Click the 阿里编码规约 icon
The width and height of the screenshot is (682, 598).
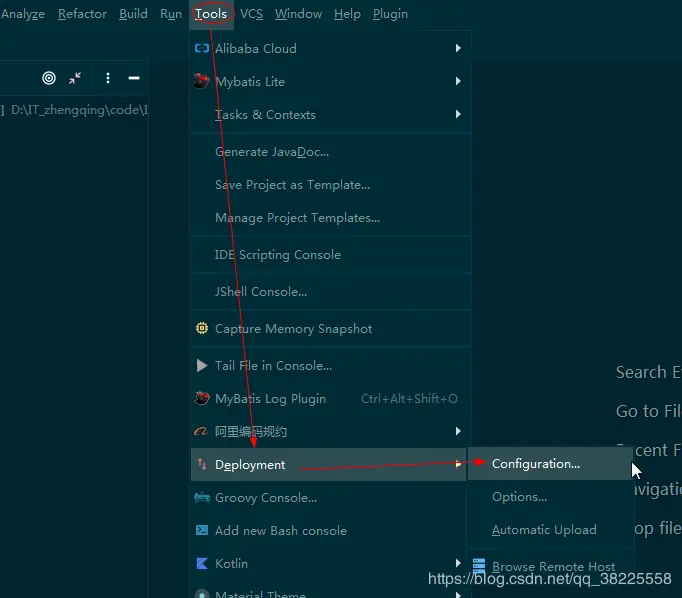(201, 431)
